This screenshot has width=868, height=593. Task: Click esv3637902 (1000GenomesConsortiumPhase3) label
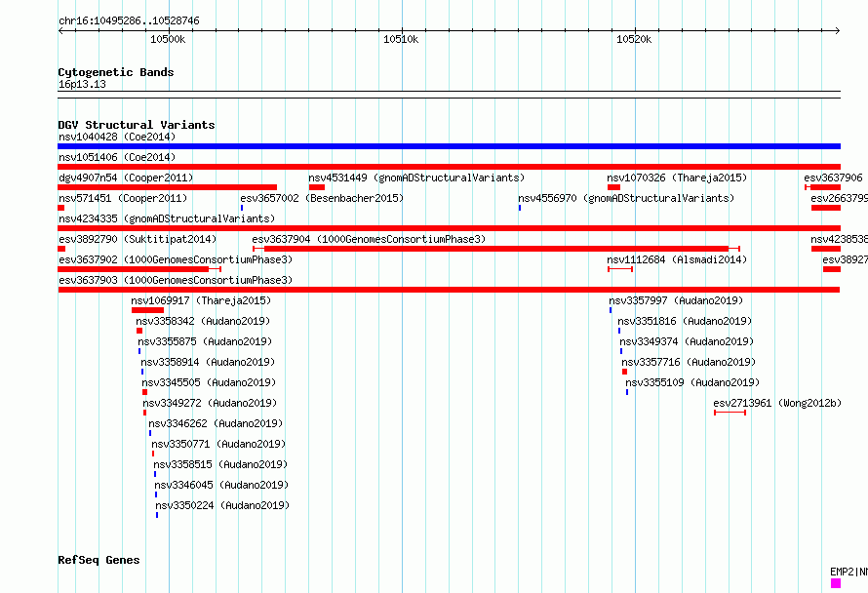pos(176,259)
